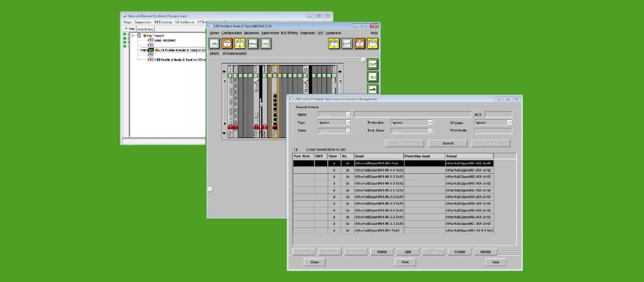The width and height of the screenshot is (644, 282).
Task: Click the Print button
Action: tap(405, 262)
